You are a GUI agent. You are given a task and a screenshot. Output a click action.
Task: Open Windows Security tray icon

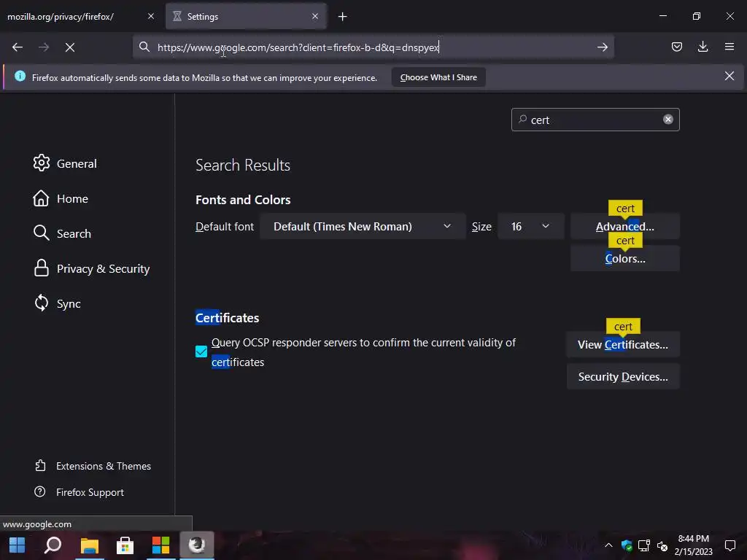pos(627,545)
